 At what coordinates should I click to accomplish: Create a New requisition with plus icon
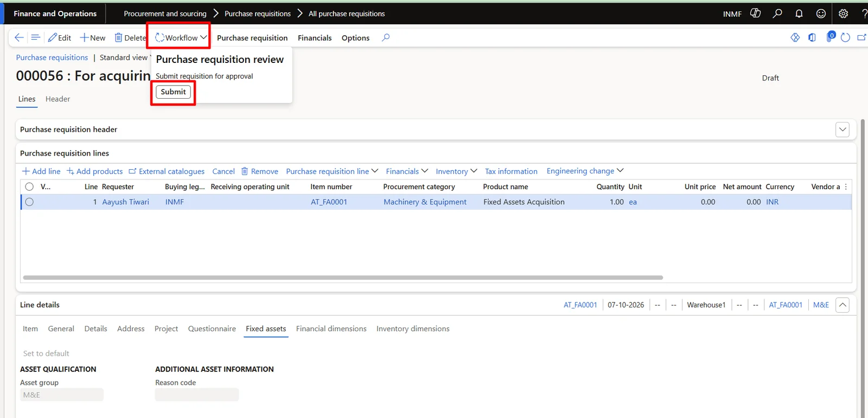(x=93, y=37)
